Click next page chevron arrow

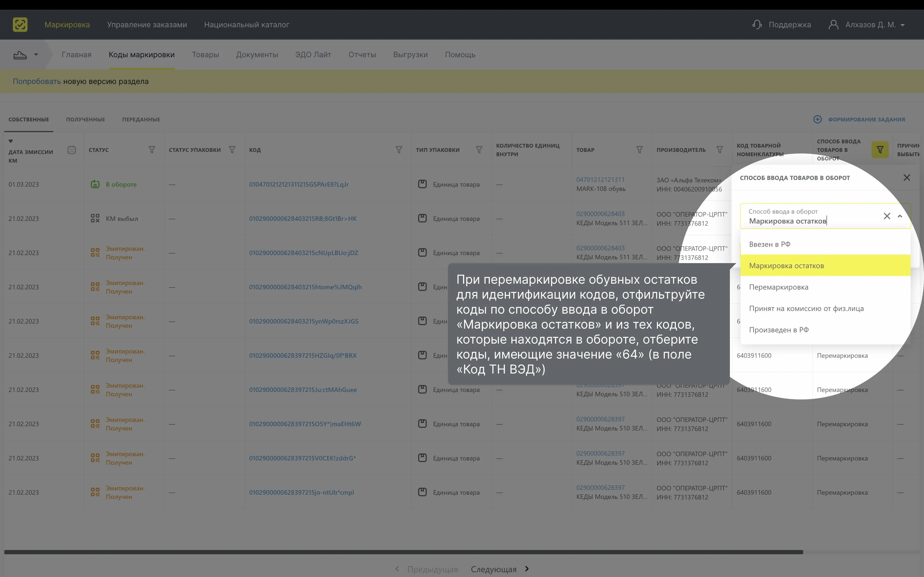pyautogui.click(x=527, y=569)
